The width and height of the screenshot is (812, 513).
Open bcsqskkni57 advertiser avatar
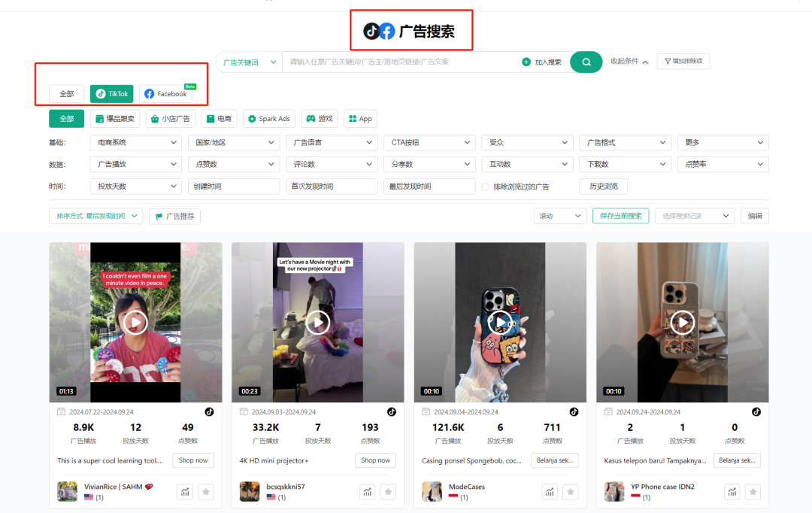[250, 492]
